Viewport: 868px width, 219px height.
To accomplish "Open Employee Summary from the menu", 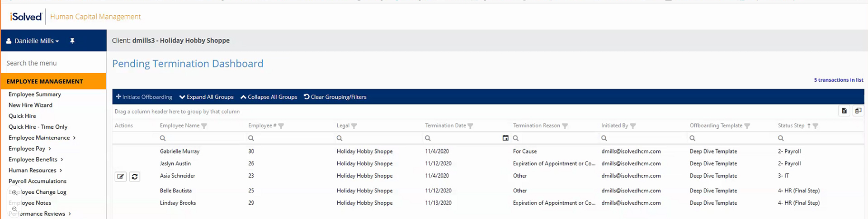I will (35, 94).
